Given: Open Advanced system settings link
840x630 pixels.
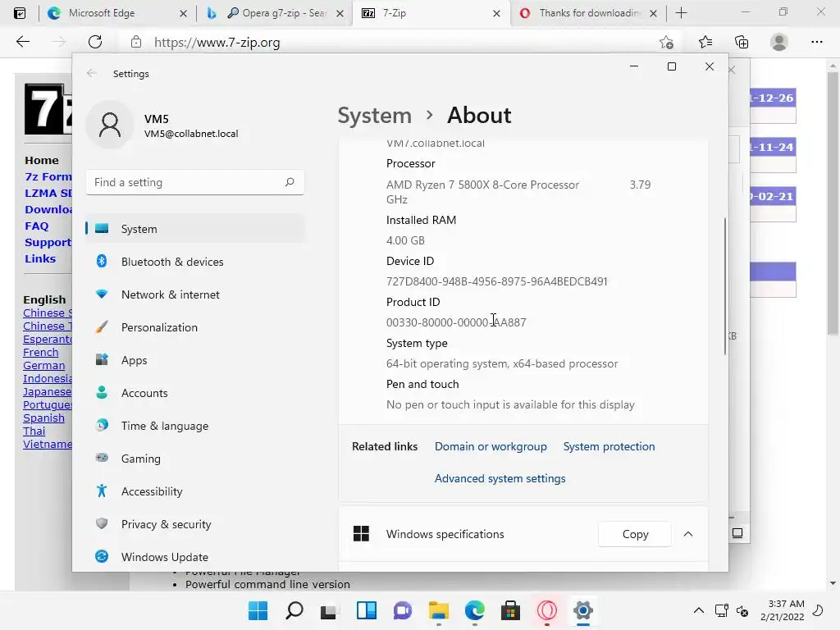Looking at the screenshot, I should pos(500,478).
